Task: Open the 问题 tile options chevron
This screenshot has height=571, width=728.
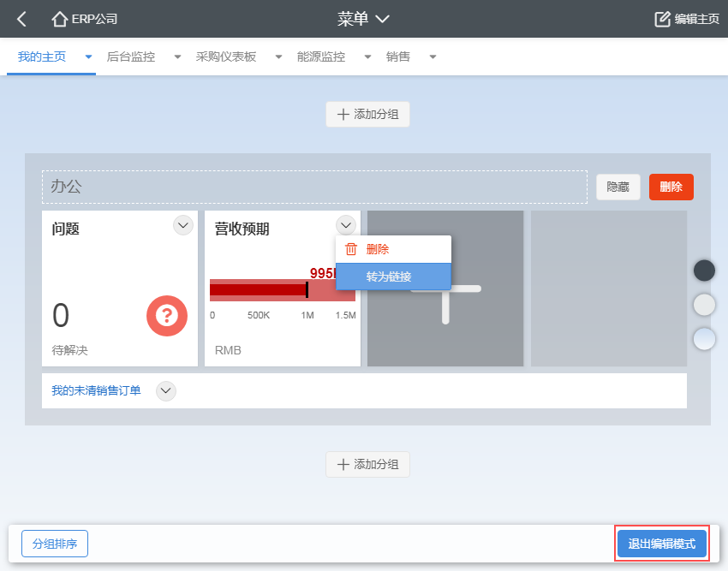Action: click(x=183, y=225)
